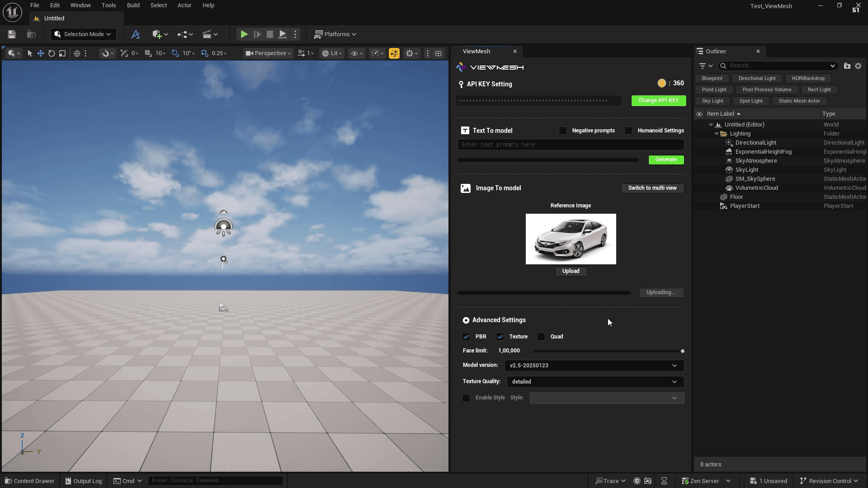Open the Model version dropdown
The width and height of the screenshot is (868, 488).
tap(594, 366)
